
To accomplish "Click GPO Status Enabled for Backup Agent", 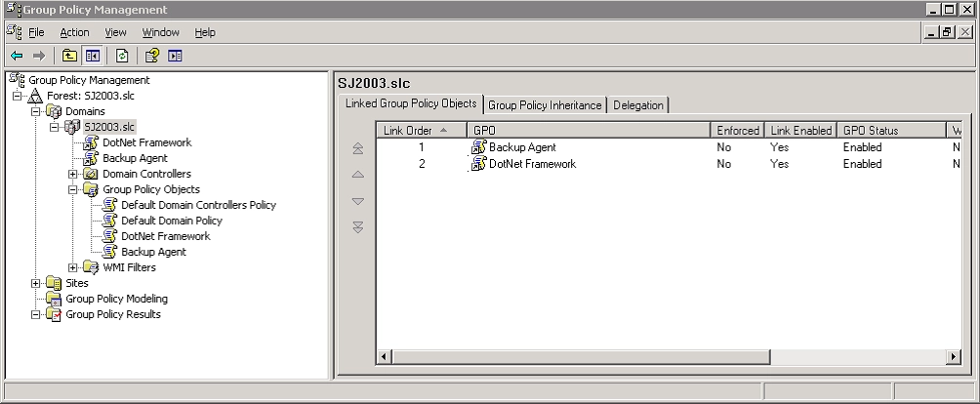I will pos(863,147).
